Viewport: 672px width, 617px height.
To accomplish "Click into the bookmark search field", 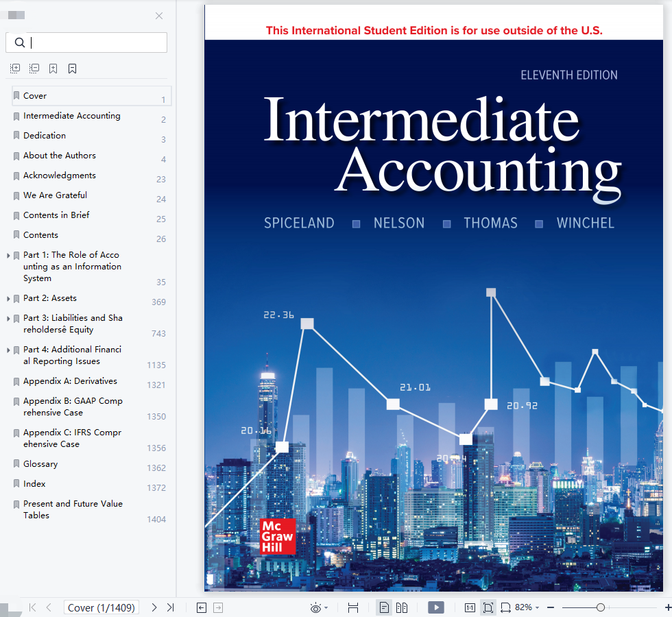I will [x=86, y=43].
